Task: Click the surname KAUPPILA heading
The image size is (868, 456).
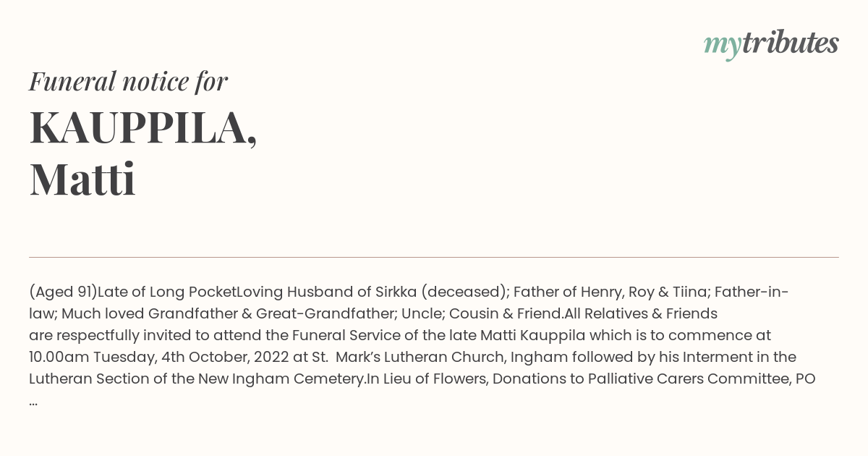Action: pos(143,128)
